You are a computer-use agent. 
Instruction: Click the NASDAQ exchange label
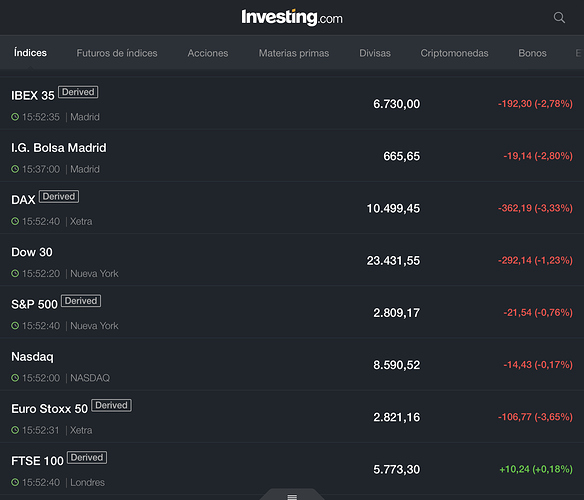(90, 378)
